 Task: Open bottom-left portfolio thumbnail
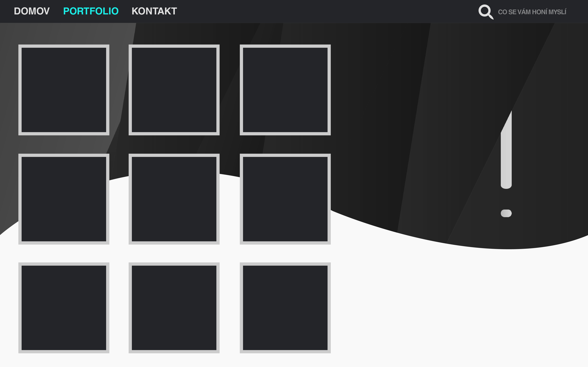[64, 308]
